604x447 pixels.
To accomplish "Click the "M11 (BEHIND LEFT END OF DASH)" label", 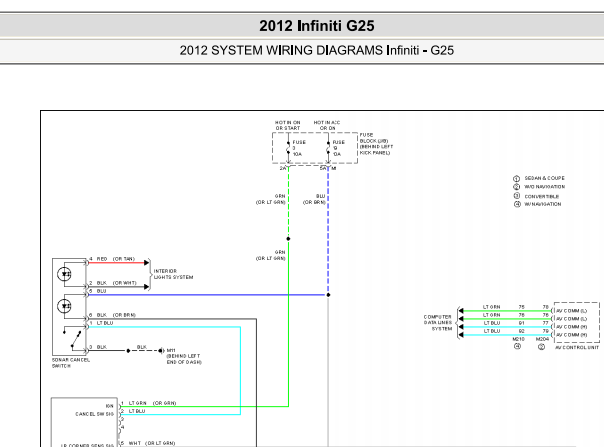I will tap(184, 356).
